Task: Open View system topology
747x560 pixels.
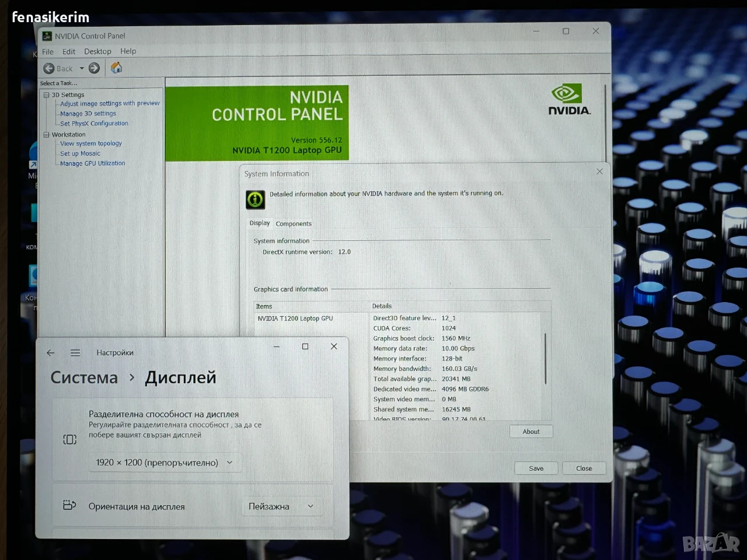Action: (x=91, y=143)
